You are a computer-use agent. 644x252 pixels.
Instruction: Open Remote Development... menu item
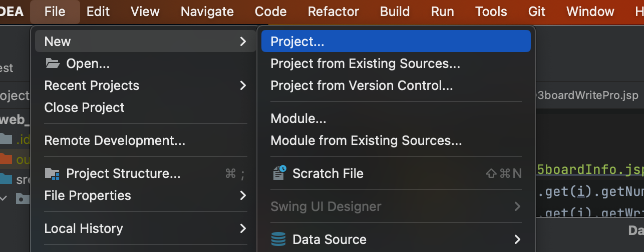115,140
